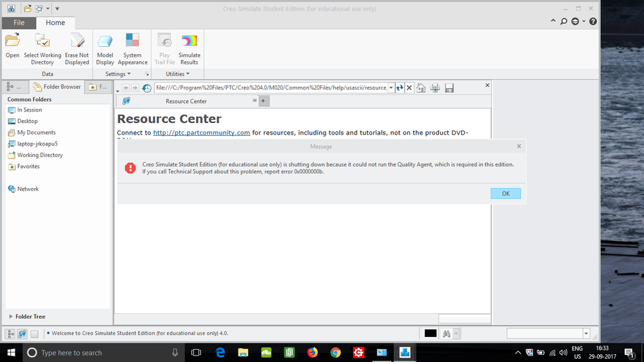Stop loading page with X icon
The width and height of the screenshot is (644, 362).
pos(409,88)
